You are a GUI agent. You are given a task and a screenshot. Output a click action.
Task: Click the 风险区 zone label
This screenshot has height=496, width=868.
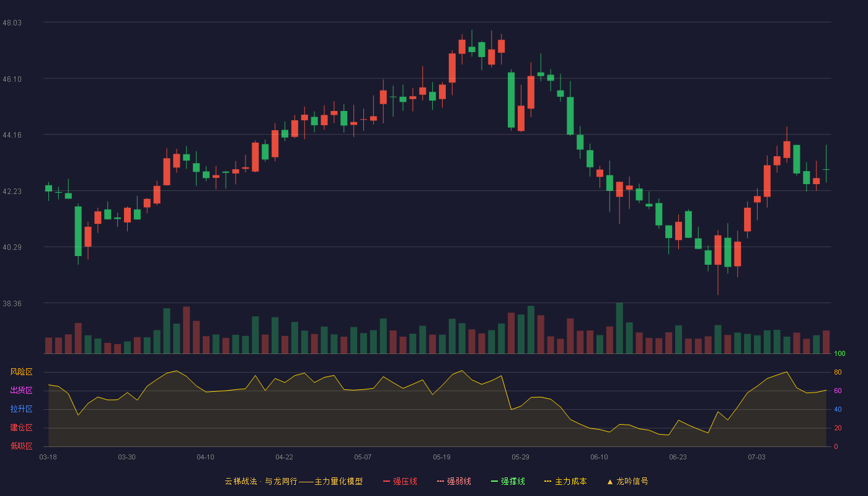coord(21,372)
